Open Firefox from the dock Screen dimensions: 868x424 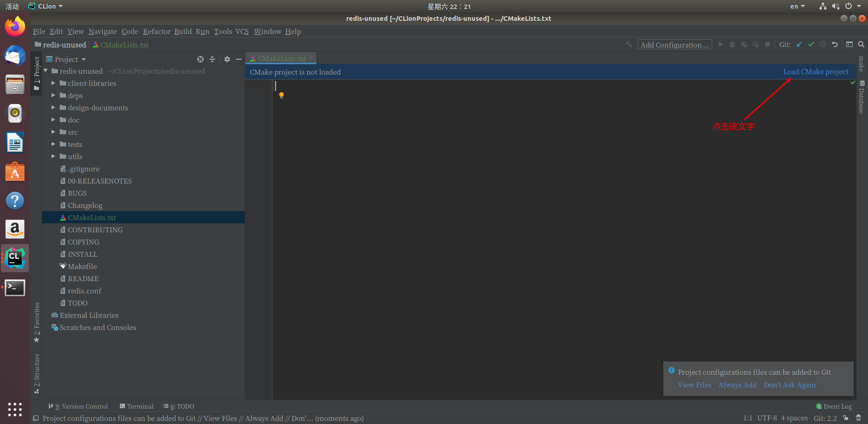coord(15,27)
